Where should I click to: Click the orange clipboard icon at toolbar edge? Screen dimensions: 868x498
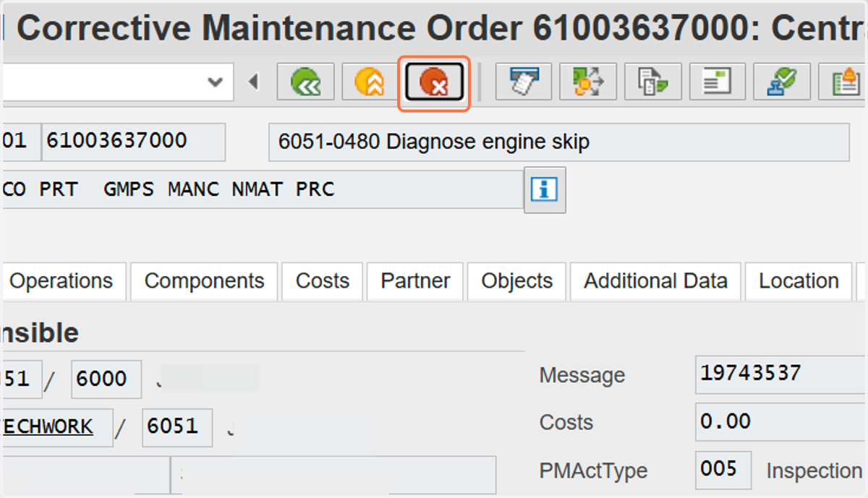843,82
